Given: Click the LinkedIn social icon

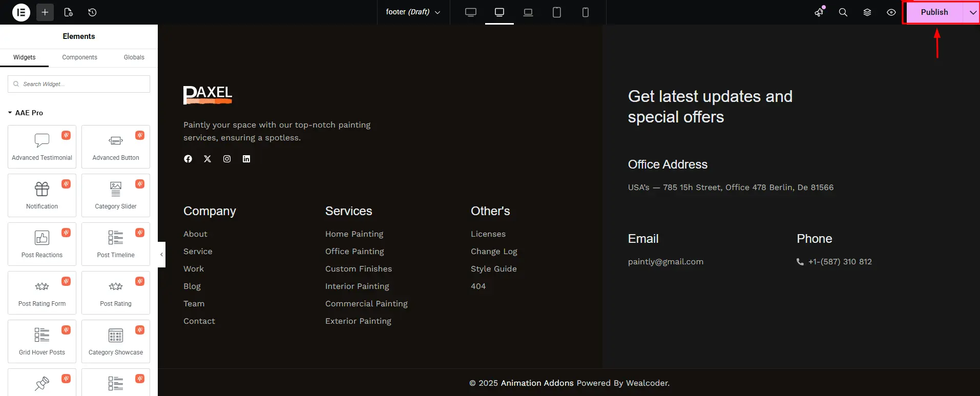Looking at the screenshot, I should pyautogui.click(x=246, y=159).
